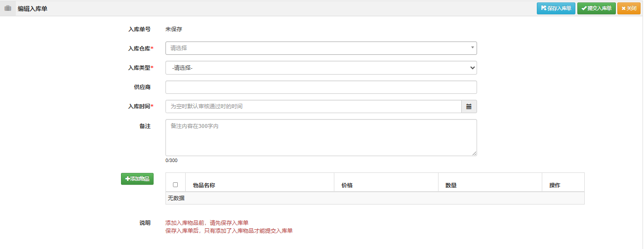Submit with 提交入库单 button
The width and height of the screenshot is (644, 249).
coord(597,8)
